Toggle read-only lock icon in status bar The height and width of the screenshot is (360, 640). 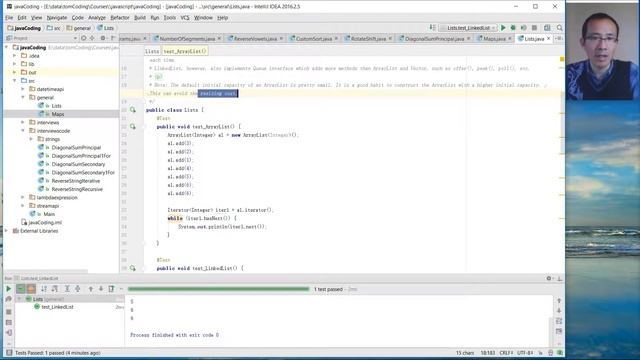(x=550, y=353)
